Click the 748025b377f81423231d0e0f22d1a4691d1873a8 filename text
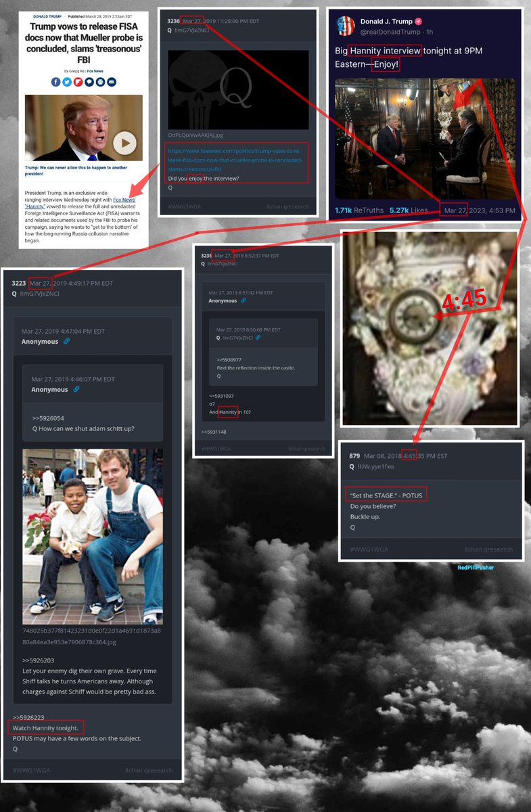Image resolution: width=531 pixels, height=812 pixels. tap(91, 630)
